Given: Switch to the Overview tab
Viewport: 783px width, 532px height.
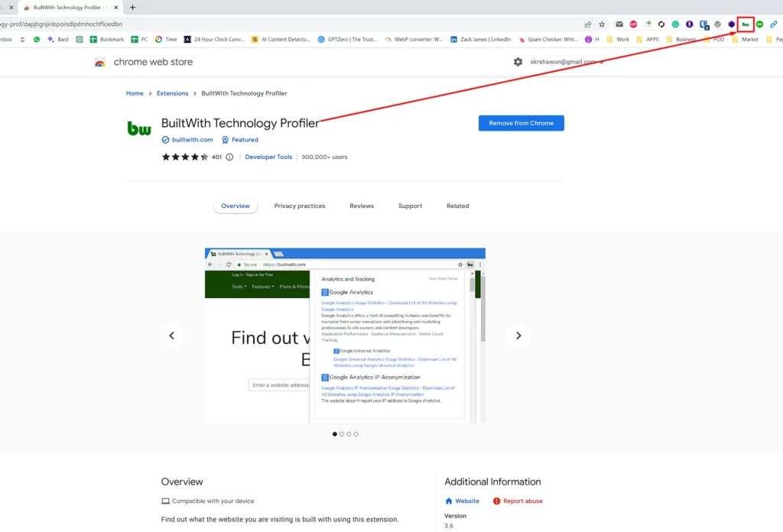Looking at the screenshot, I should [236, 206].
